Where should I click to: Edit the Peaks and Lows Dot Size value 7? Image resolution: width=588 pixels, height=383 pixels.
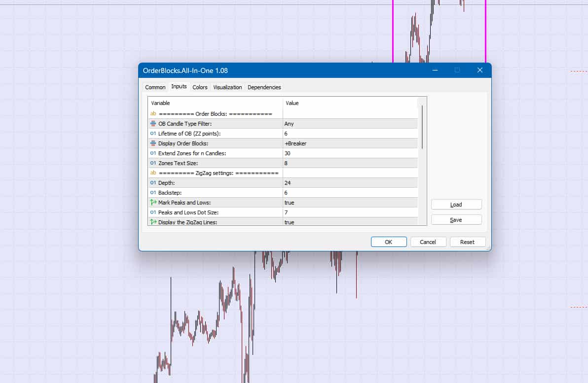350,212
